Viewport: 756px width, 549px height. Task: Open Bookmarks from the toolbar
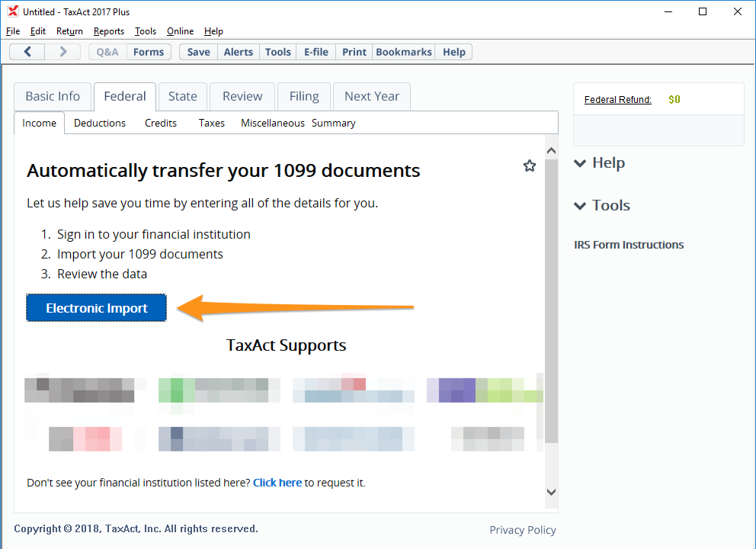404,52
